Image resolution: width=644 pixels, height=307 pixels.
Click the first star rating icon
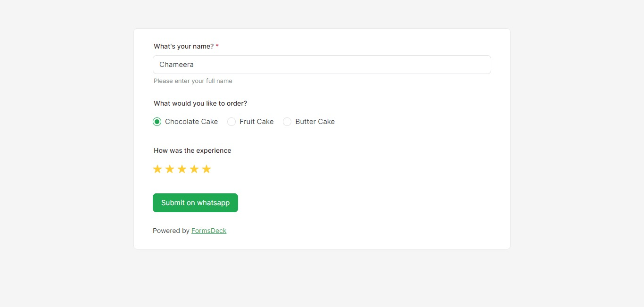tap(157, 168)
